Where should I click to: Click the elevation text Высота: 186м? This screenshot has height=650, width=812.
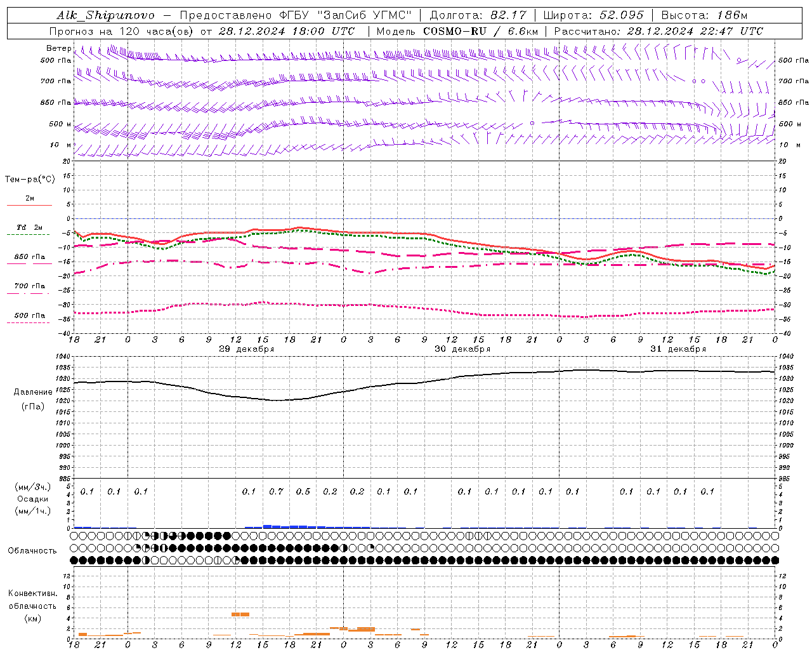704,15
